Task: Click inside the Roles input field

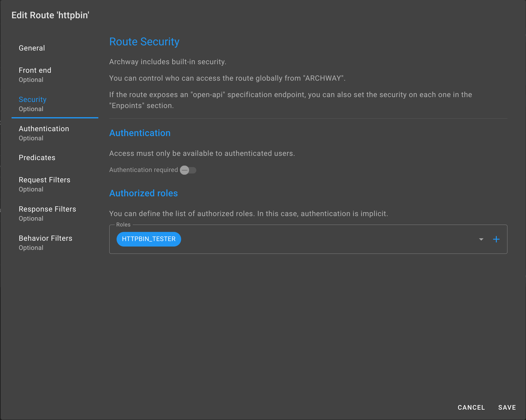Action: click(x=308, y=239)
